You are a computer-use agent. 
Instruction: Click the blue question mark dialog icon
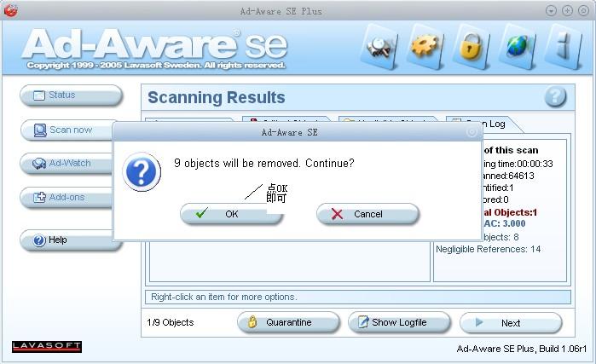click(142, 172)
